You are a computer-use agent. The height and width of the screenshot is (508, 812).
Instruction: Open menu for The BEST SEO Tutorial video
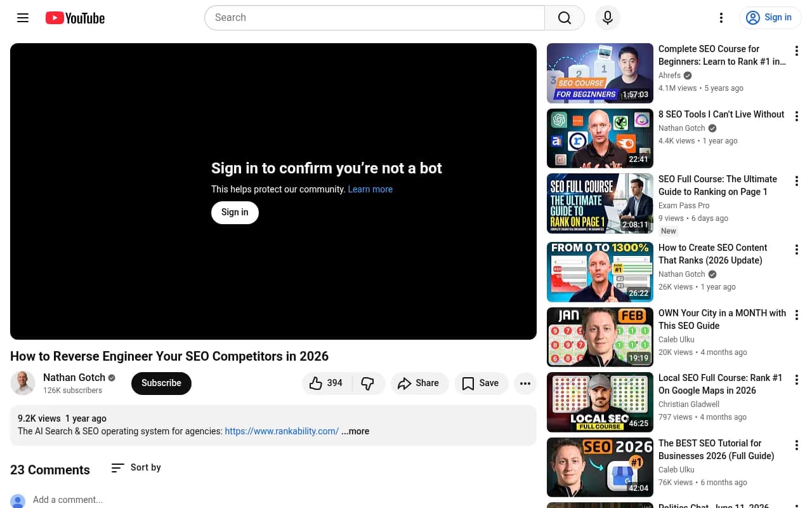pos(797,445)
